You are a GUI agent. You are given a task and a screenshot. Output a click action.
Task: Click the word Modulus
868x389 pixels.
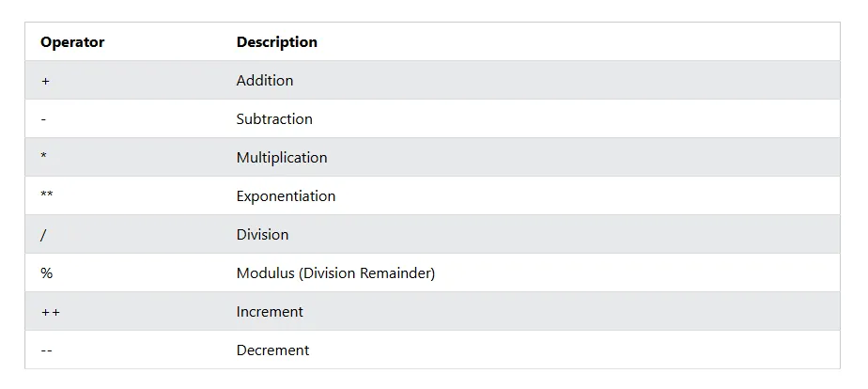(x=263, y=273)
